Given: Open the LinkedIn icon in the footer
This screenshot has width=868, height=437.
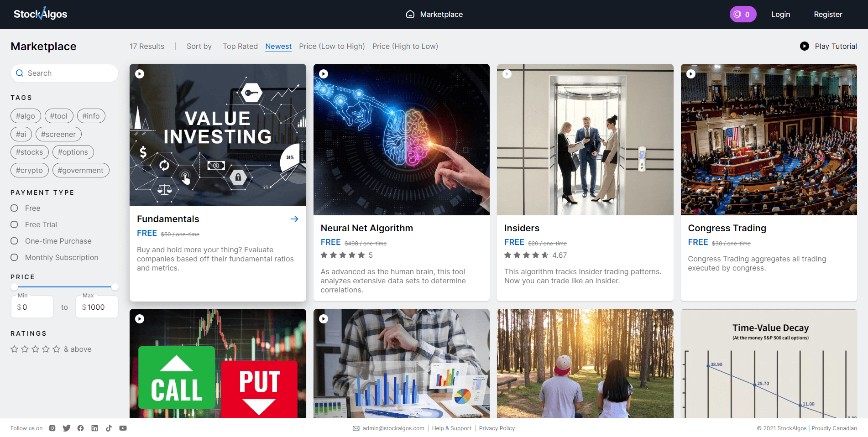Looking at the screenshot, I should (94, 428).
